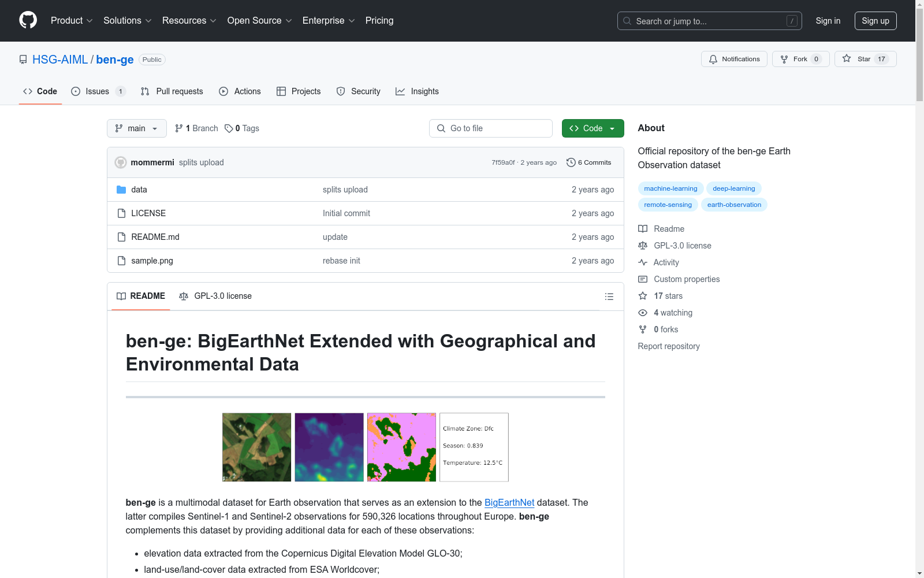The width and height of the screenshot is (924, 578).
Task: Click the stars icon beside 17 stars
Action: (x=643, y=296)
